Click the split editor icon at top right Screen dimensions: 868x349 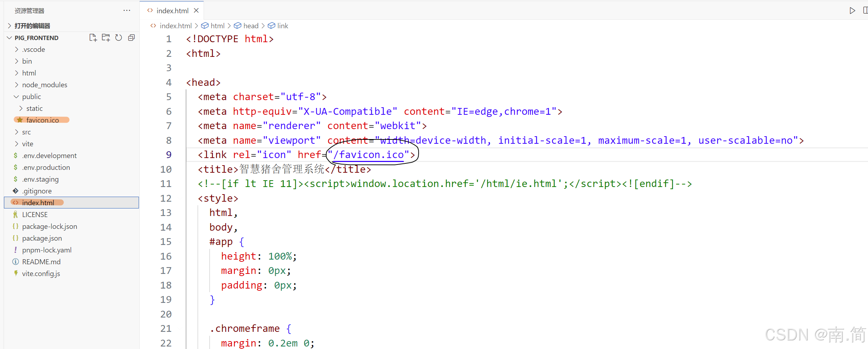(865, 10)
